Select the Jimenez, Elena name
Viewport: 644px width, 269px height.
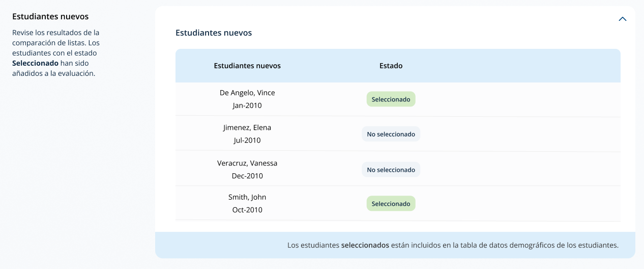click(x=247, y=127)
